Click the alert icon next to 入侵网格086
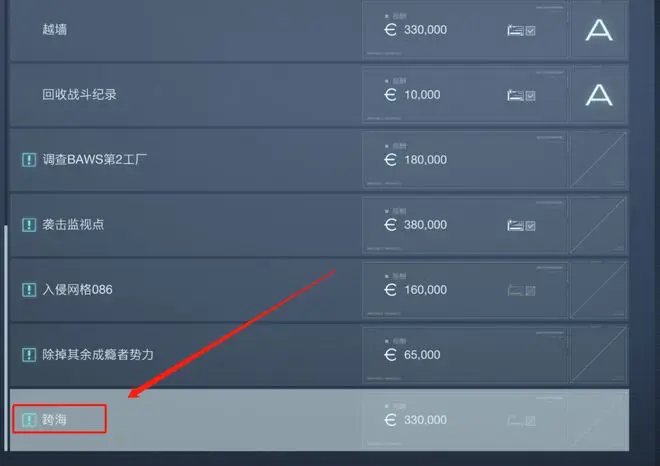The width and height of the screenshot is (660, 466). (x=29, y=290)
